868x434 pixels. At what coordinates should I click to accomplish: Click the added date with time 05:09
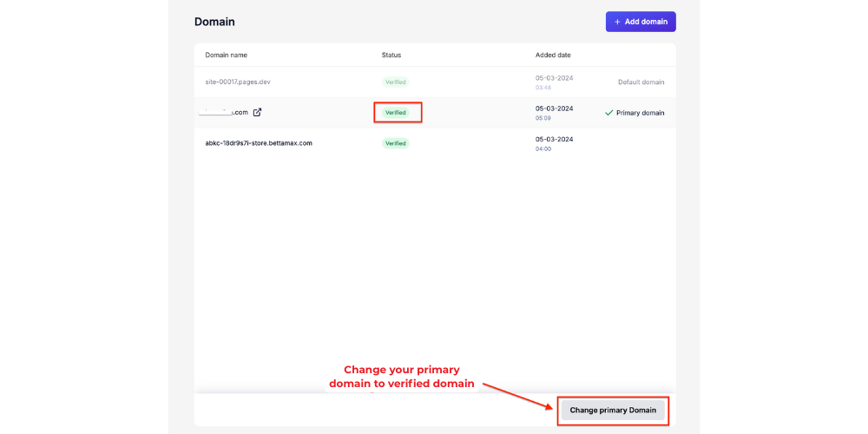point(554,112)
